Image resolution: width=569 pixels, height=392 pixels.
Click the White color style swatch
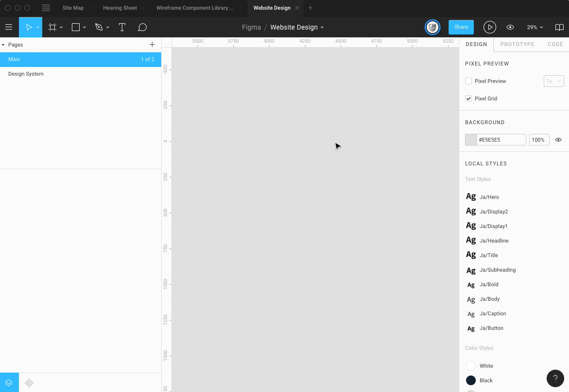[470, 365]
